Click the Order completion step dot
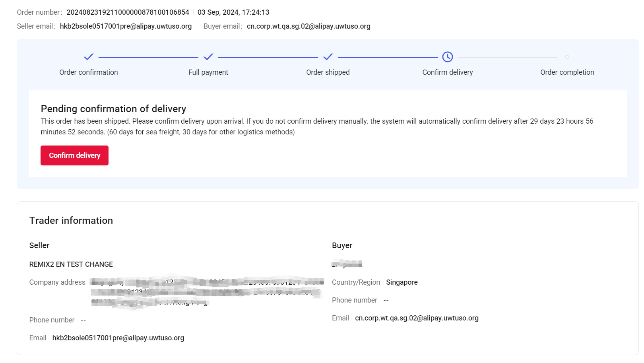Screen dimensions: 644x363 click(567, 57)
